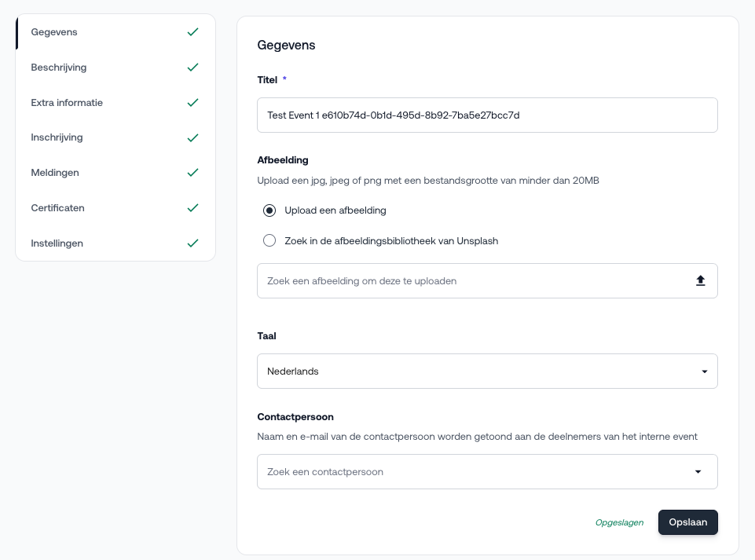Expand the Contactpersoon dropdown arrow
This screenshot has width=755, height=560.
698,472
